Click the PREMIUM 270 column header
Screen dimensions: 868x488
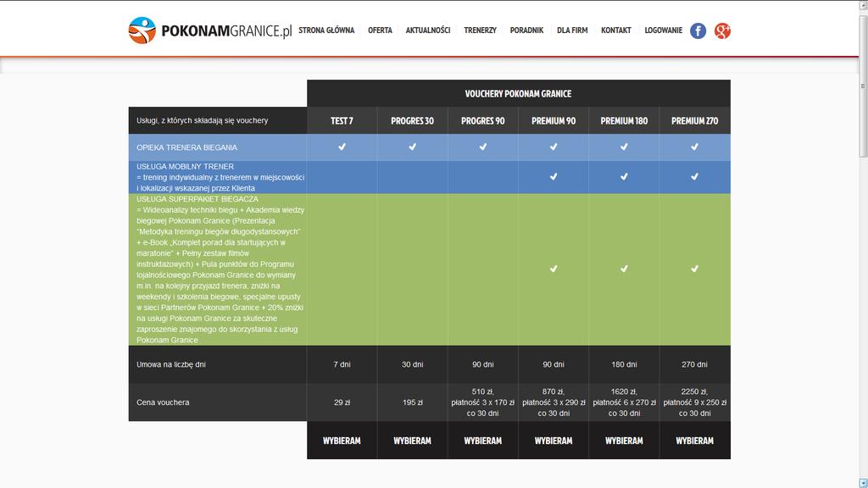point(695,120)
